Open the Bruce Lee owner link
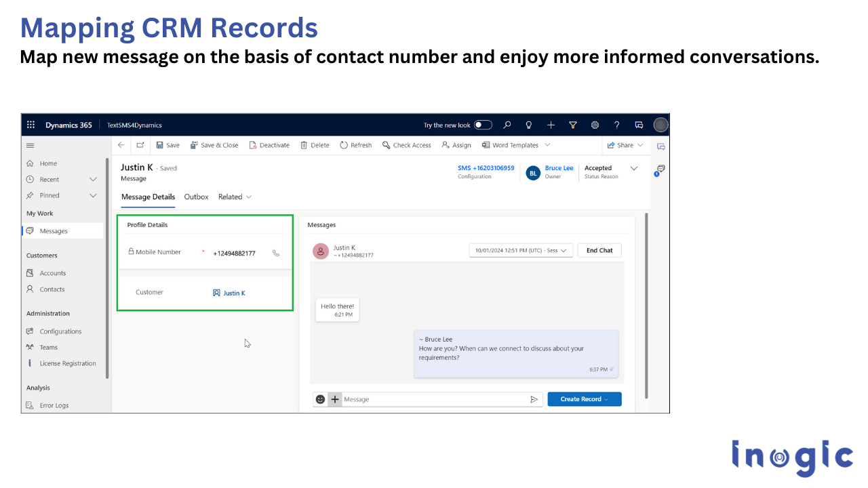The height and width of the screenshot is (488, 868). click(559, 168)
